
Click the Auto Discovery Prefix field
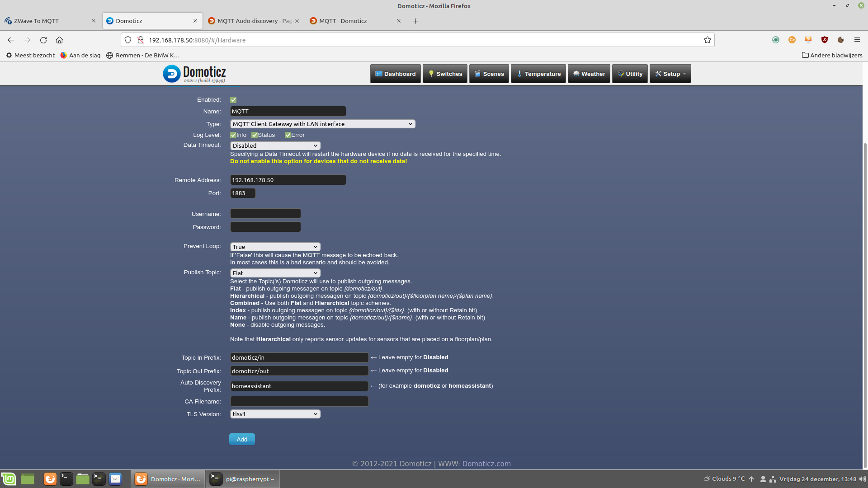[299, 386]
